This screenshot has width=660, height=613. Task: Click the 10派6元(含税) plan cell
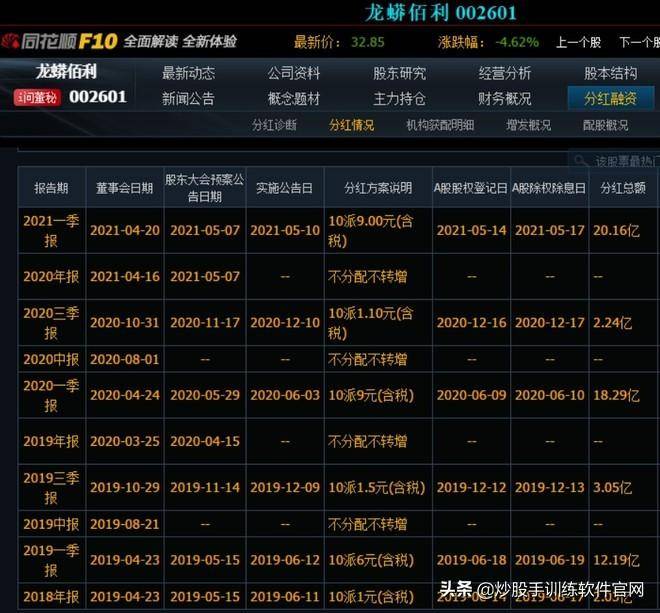click(378, 560)
